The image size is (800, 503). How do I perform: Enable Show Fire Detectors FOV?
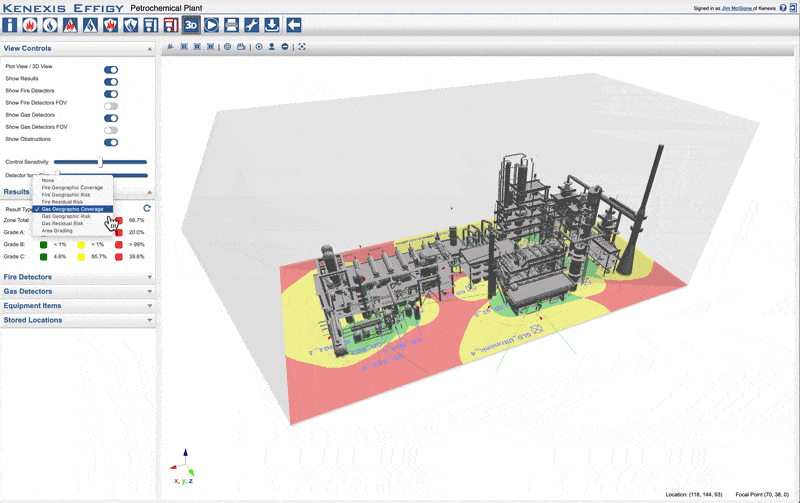(x=111, y=105)
